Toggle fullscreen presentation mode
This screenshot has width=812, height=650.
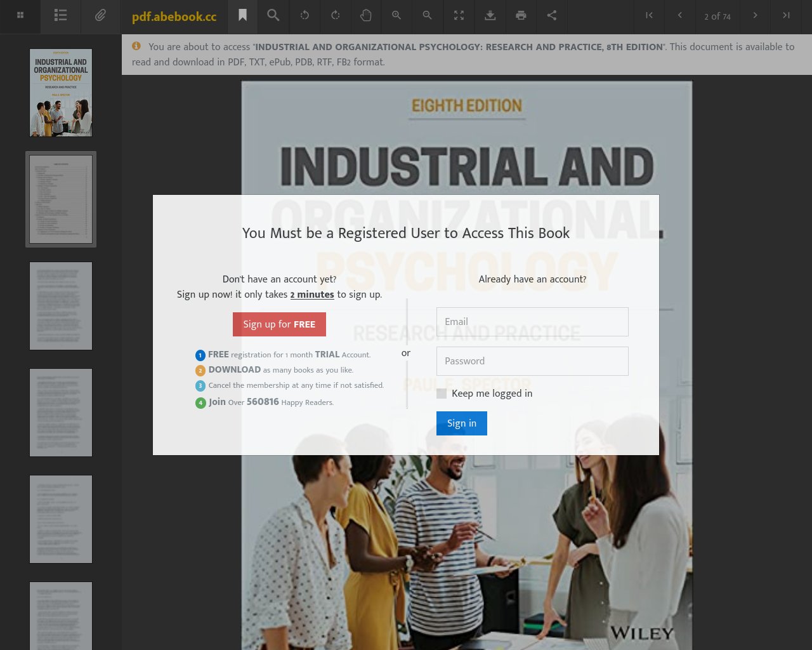(459, 15)
